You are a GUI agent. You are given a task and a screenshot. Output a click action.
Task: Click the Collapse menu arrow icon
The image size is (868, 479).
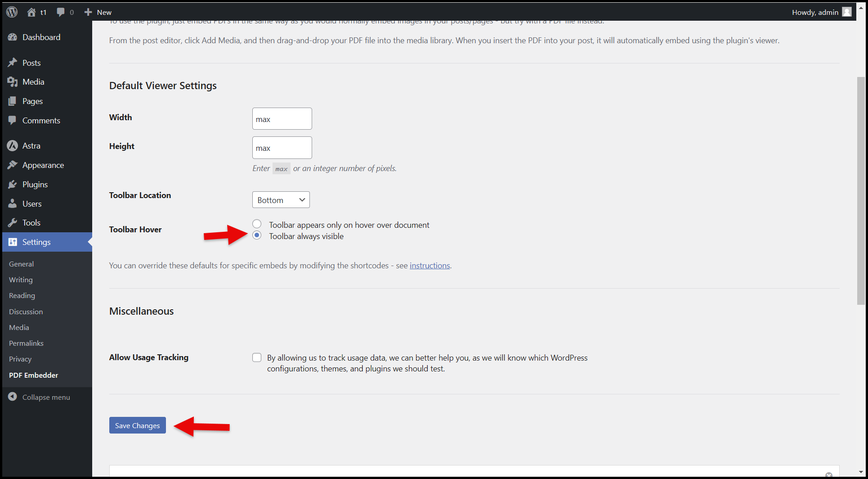pyautogui.click(x=13, y=397)
